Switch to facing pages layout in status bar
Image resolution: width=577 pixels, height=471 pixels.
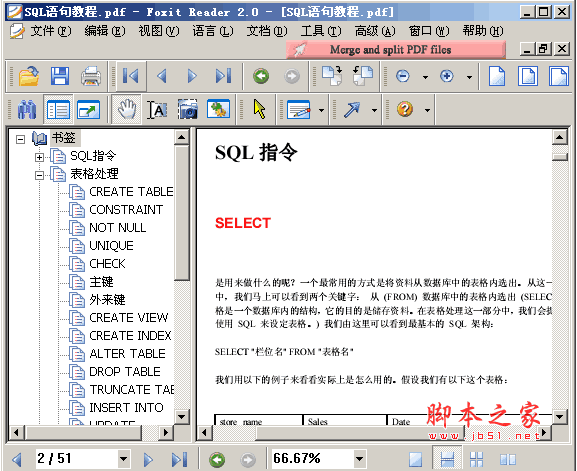pyautogui.click(x=508, y=459)
